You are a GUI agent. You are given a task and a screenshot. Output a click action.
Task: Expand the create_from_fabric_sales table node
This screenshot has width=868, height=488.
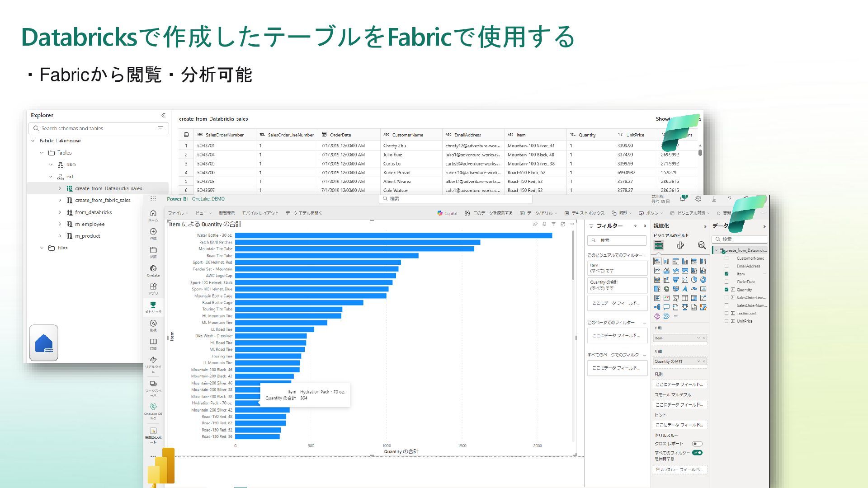pyautogui.click(x=60, y=200)
